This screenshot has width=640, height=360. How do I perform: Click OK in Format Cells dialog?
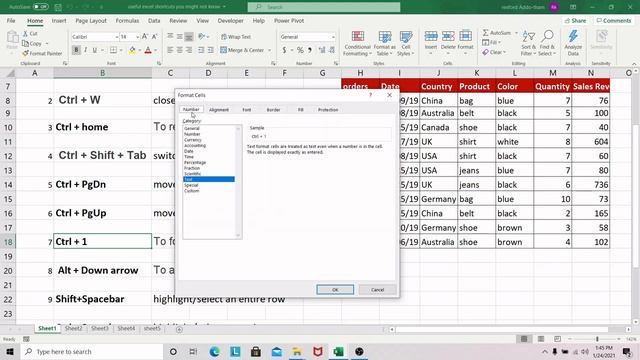tap(335, 289)
